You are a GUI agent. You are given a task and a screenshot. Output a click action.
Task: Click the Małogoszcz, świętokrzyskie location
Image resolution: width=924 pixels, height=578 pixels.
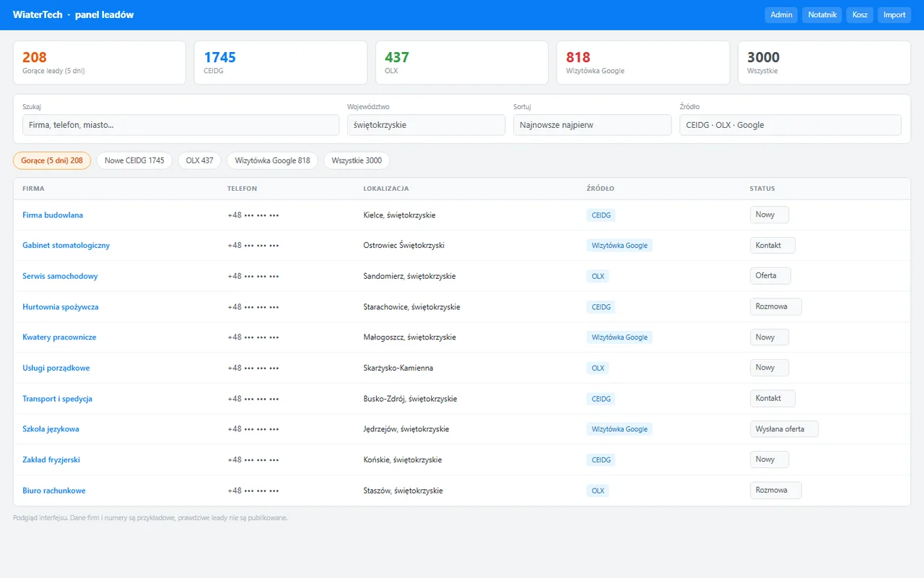pyautogui.click(x=409, y=337)
